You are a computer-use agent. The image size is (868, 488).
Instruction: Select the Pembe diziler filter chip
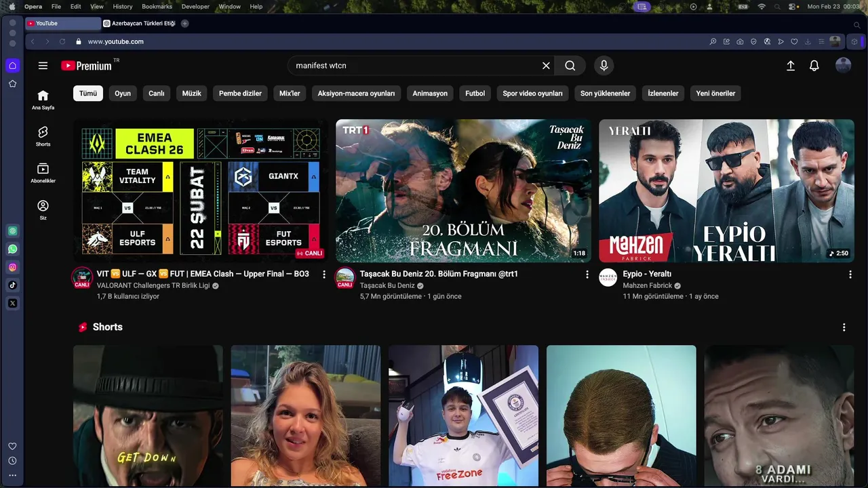tap(240, 94)
